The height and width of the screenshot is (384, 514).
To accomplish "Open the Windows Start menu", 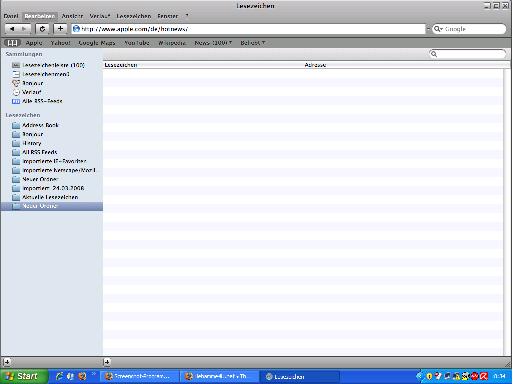I will tap(23, 376).
